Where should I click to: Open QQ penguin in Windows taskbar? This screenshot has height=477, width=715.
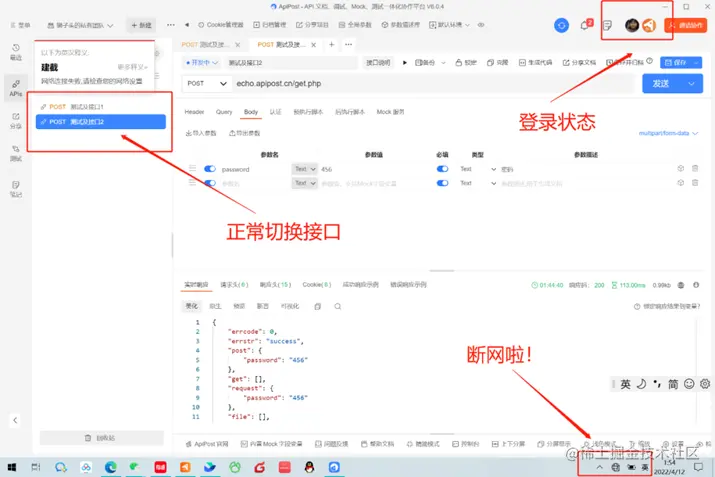coord(309,467)
